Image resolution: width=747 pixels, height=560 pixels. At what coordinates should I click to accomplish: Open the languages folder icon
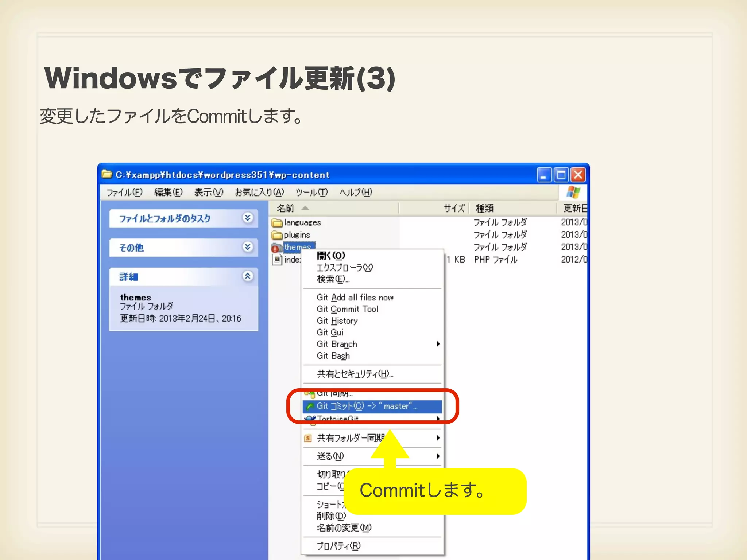click(x=277, y=222)
